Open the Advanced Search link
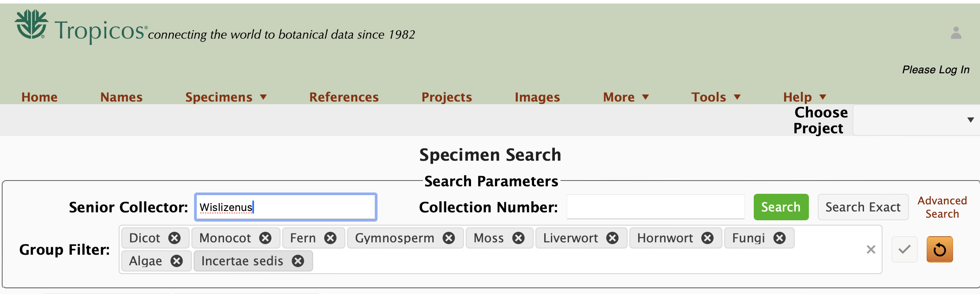The image size is (980, 294). coord(942,207)
